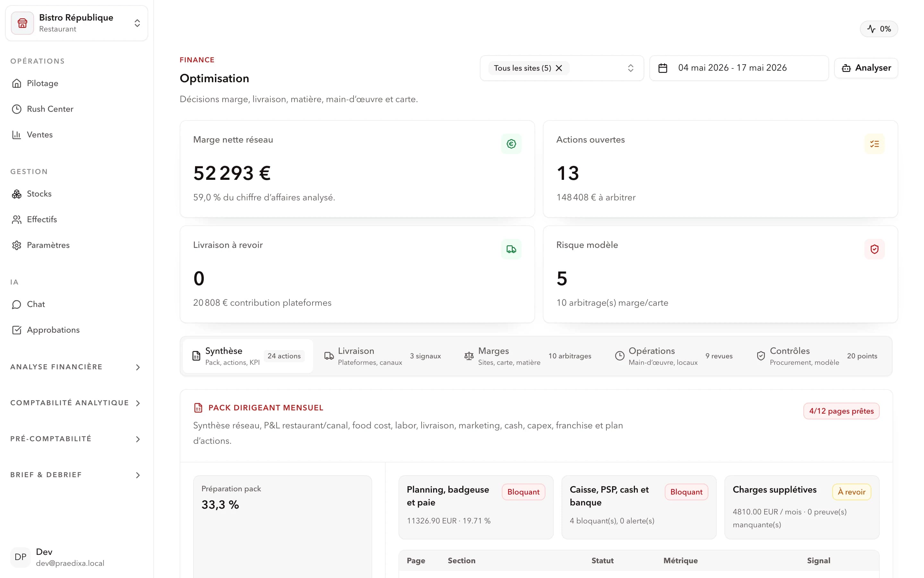This screenshot has height=578, width=924.
Task: Expand the Pré-comptabilité section
Action: (76, 439)
